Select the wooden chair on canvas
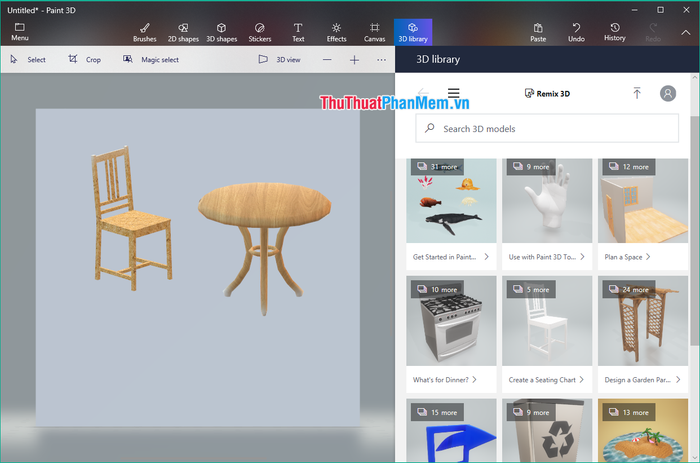700x463 pixels. 131,218
